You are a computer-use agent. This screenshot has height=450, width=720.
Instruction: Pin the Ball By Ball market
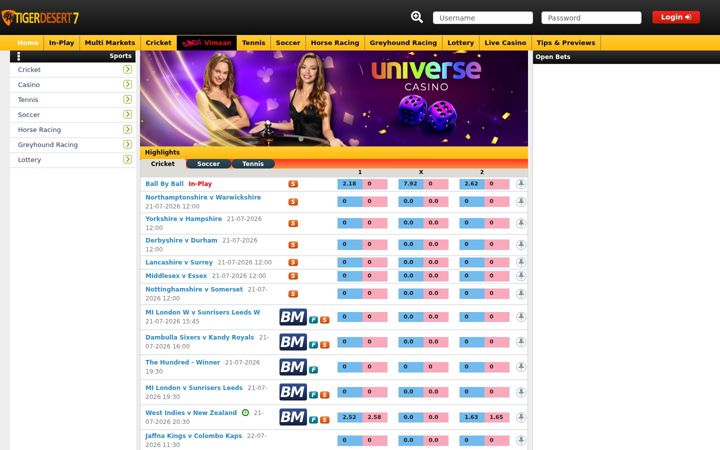click(521, 184)
